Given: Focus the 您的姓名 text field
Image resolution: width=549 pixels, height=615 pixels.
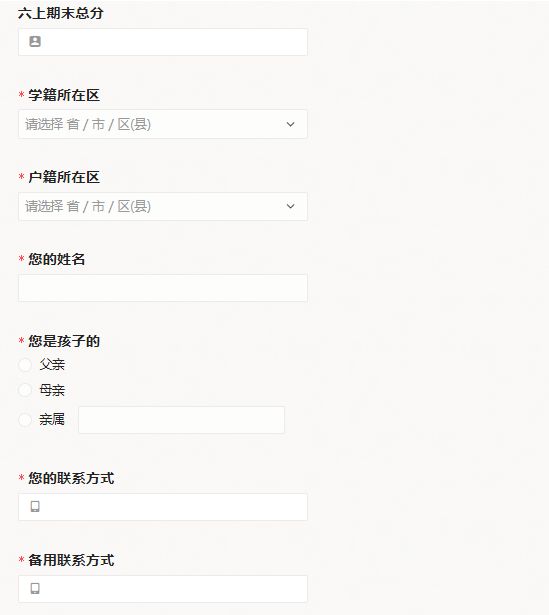Looking at the screenshot, I should pos(163,288).
